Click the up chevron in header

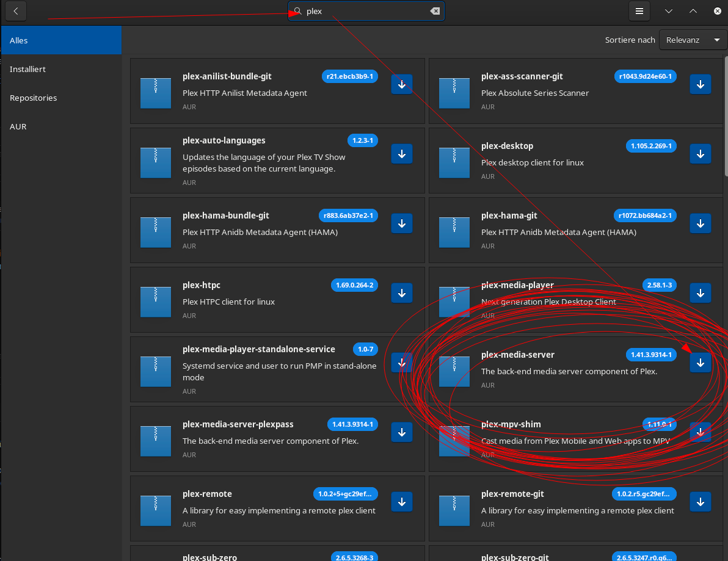[693, 11]
